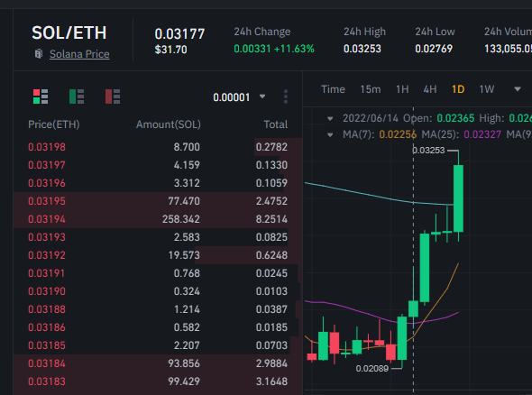
Task: Open order book more options menu
Action: point(286,96)
